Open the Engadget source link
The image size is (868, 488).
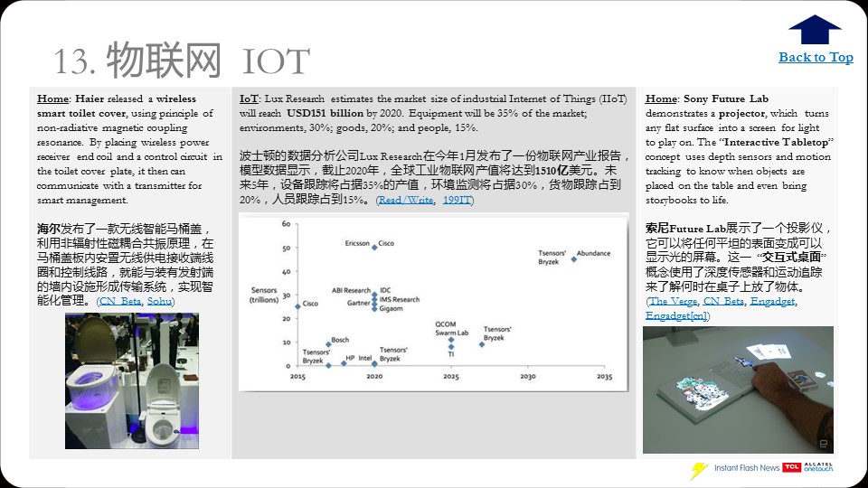pos(772,301)
